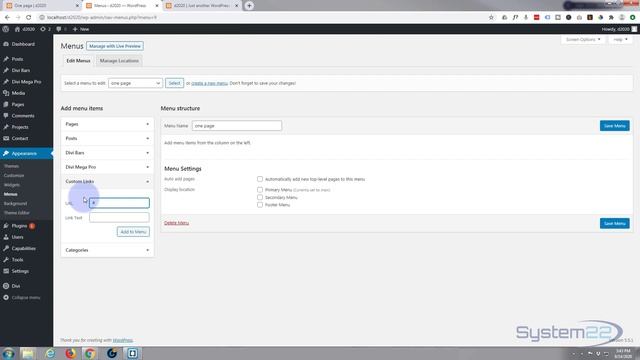Switch to the One page browser tab
Viewport: 640px width, 360px height.
coord(41,6)
